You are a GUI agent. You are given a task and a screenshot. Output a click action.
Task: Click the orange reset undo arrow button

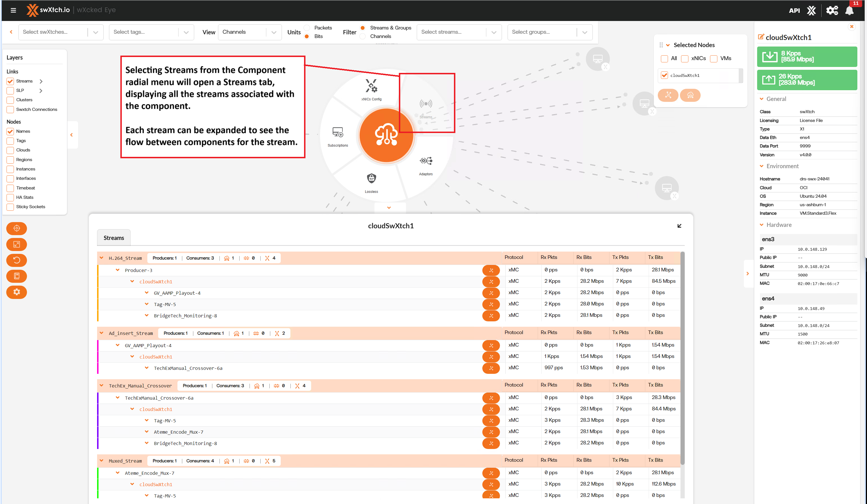pyautogui.click(x=16, y=260)
